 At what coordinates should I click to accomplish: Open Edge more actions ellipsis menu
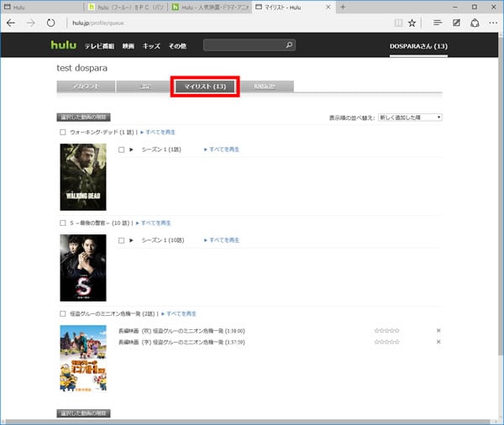tap(493, 23)
